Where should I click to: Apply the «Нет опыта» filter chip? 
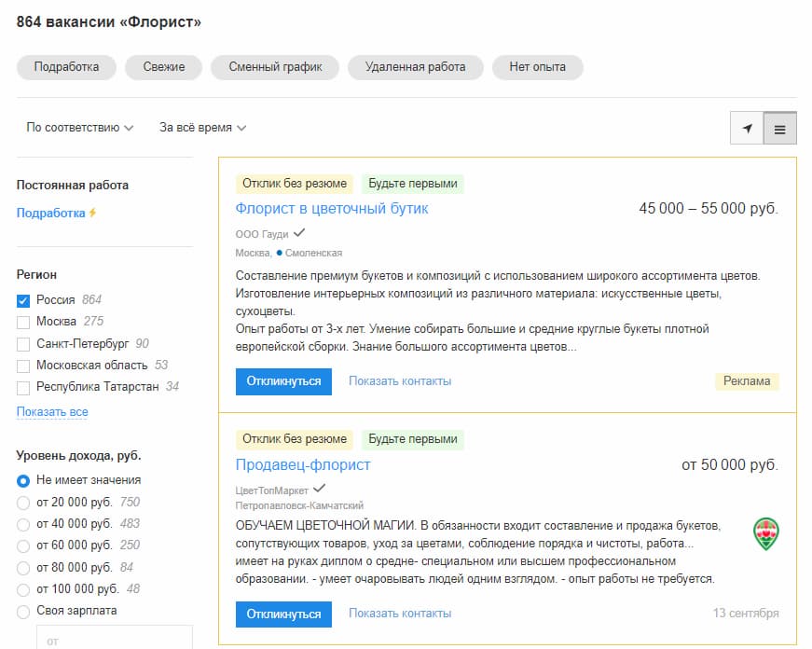(536, 67)
